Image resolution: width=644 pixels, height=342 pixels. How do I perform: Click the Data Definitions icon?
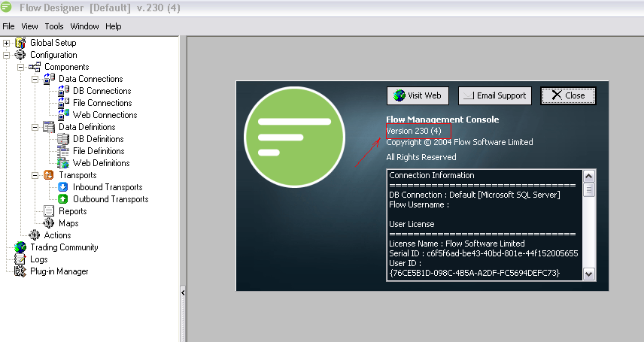(49, 127)
